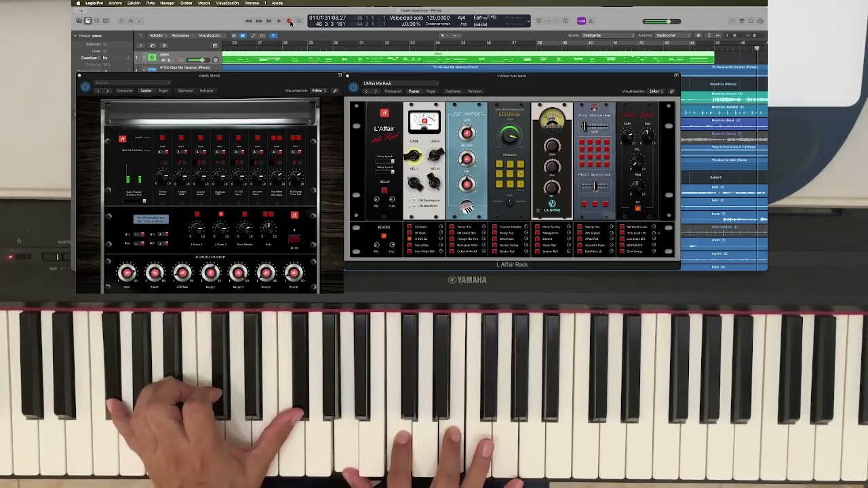Click Rehacer in the Mix Rack window
Viewport: 868px width, 488px height.
click(x=475, y=91)
